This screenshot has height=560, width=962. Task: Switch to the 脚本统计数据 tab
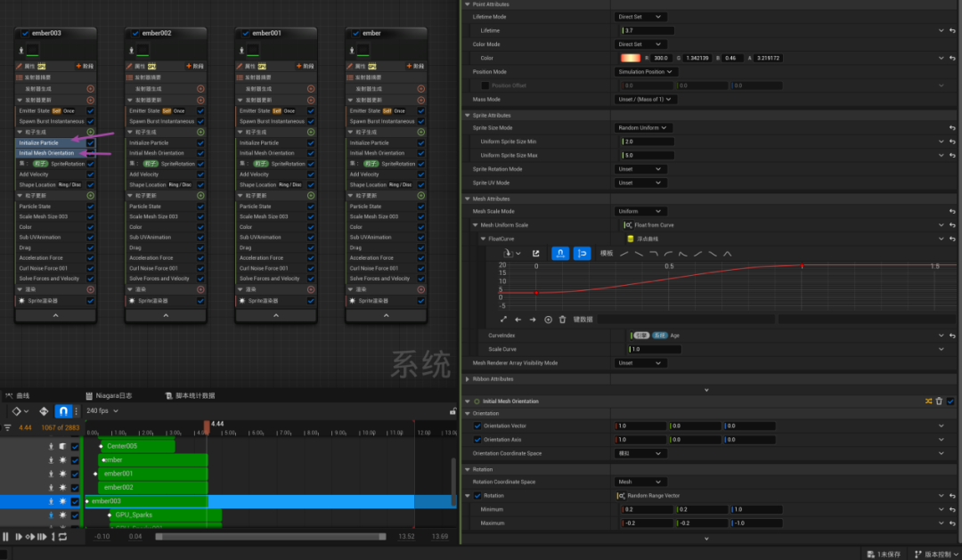[x=191, y=395]
